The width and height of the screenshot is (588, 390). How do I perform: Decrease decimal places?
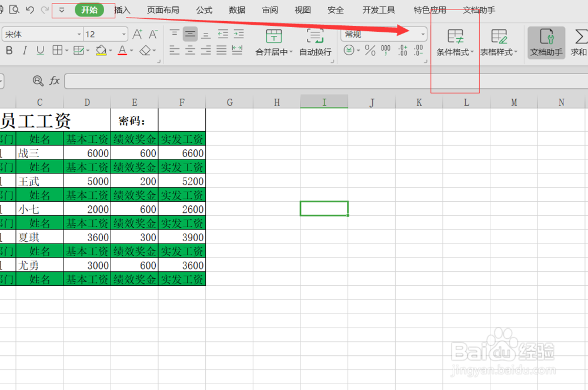click(x=419, y=50)
